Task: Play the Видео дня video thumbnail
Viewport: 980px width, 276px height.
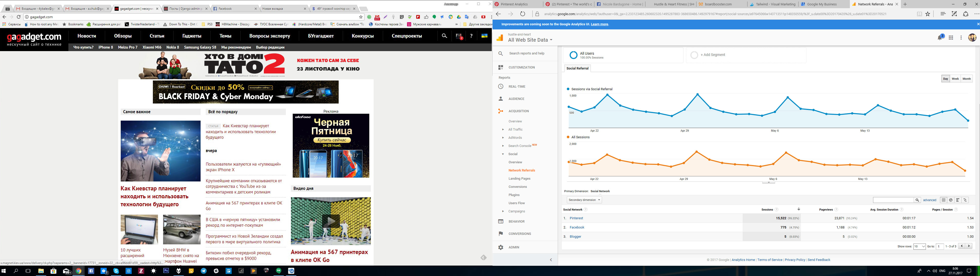Action: (x=330, y=221)
